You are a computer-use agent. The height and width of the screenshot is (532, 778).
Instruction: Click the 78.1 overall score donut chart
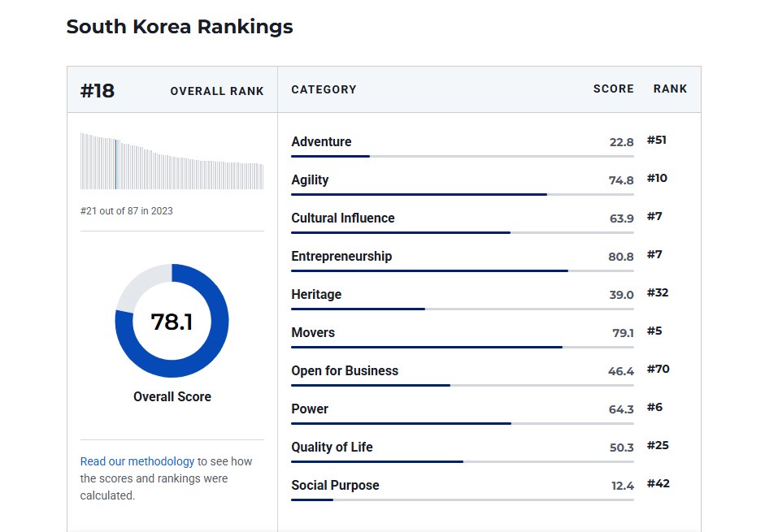point(172,321)
